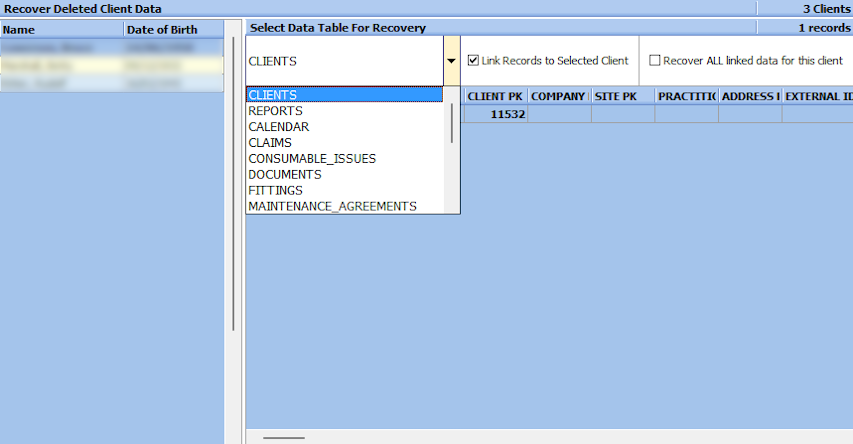This screenshot has height=444, width=853.
Task: Sort client list by Name header
Action: click(62, 29)
